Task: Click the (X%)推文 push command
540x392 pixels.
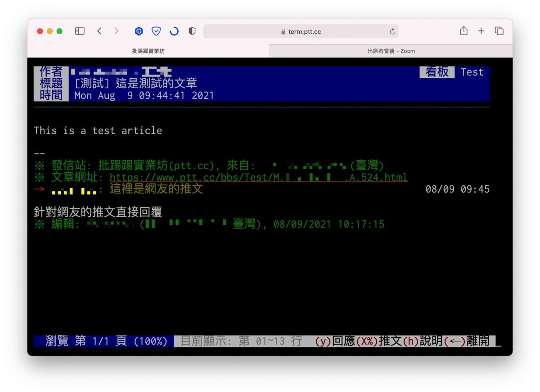Action: 379,341
